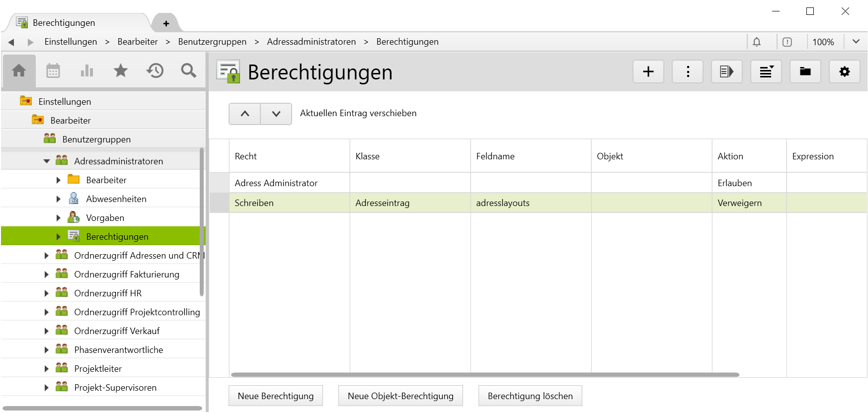
Task: Click the notification bell icon
Action: pyautogui.click(x=756, y=42)
